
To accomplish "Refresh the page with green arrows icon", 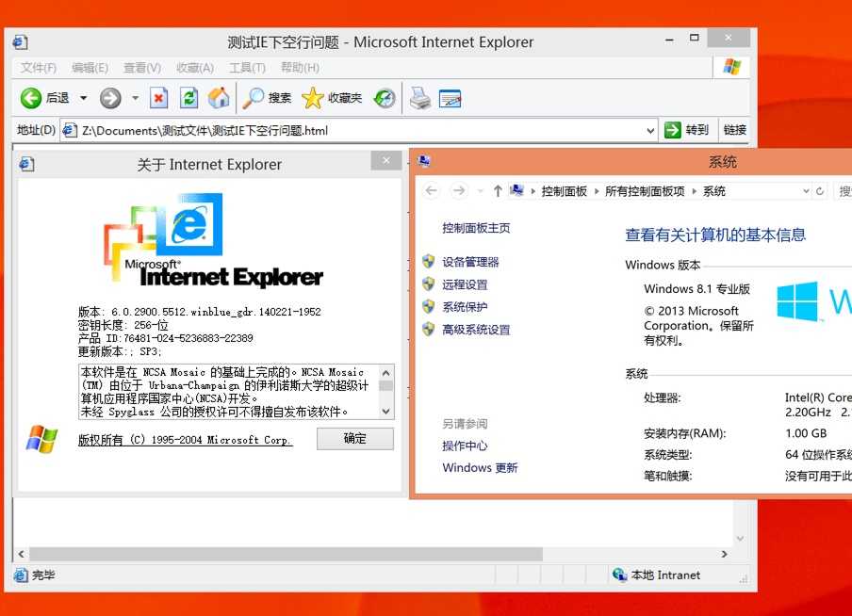I will (x=188, y=98).
